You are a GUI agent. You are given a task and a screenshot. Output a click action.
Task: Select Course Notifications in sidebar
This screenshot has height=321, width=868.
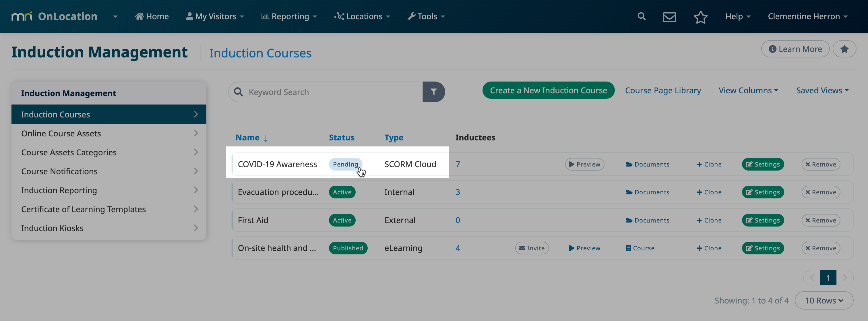click(109, 171)
